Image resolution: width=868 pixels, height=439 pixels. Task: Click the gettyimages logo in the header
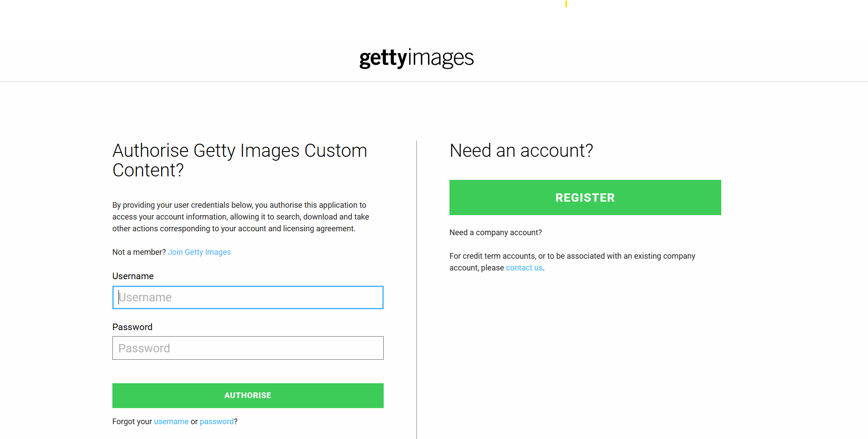tap(416, 58)
